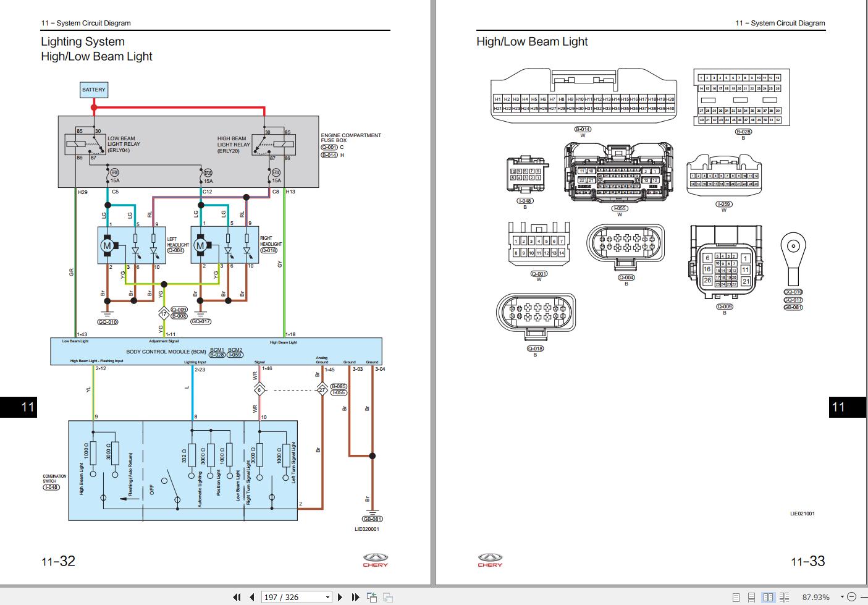
Task: Select the continuous scrolling view icon
Action: pyautogui.click(x=751, y=597)
